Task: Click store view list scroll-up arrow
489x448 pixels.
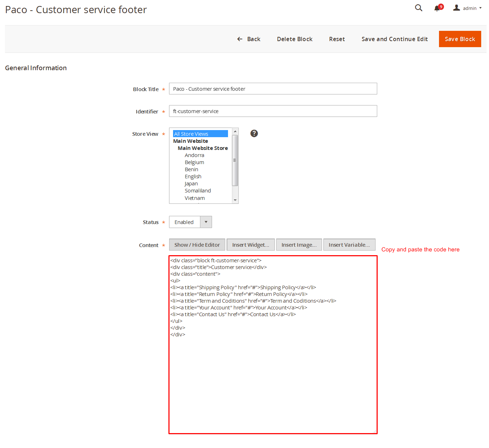Action: click(x=235, y=131)
